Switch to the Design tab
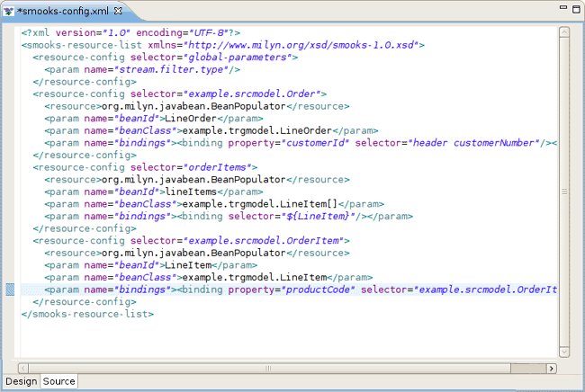This screenshot has height=392, width=585. [x=22, y=381]
